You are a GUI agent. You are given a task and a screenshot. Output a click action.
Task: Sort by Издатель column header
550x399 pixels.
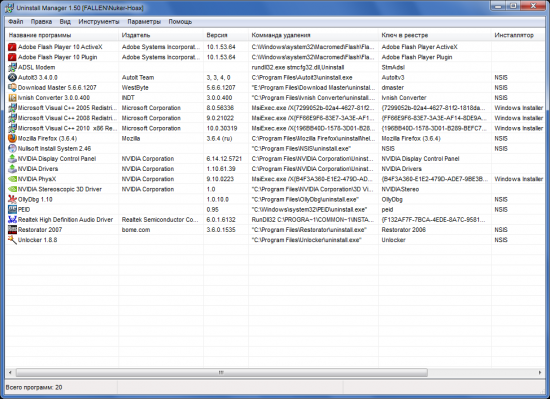(161, 35)
